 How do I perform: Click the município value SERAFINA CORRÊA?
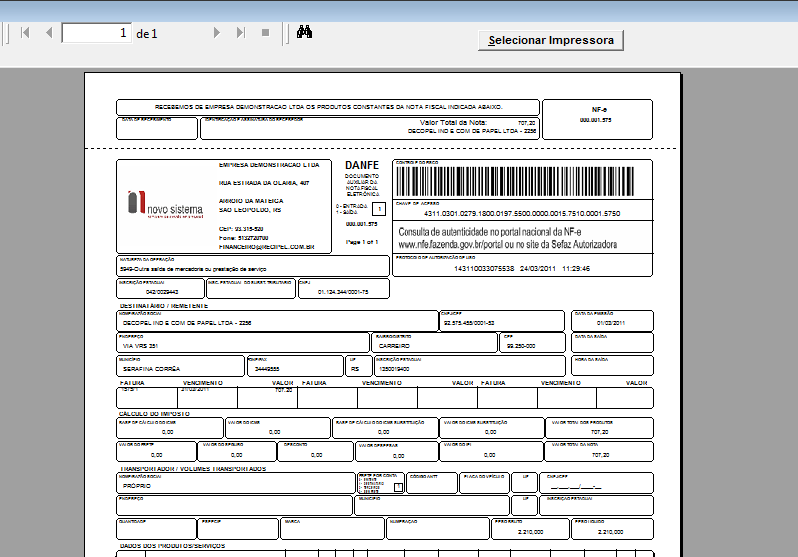click(x=150, y=369)
